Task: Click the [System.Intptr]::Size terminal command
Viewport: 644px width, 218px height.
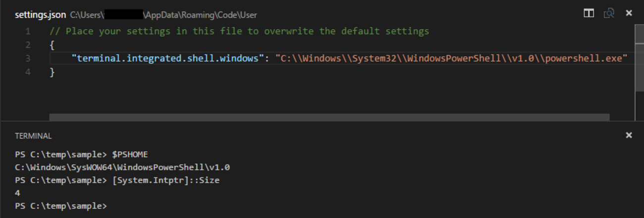Action: pos(166,180)
